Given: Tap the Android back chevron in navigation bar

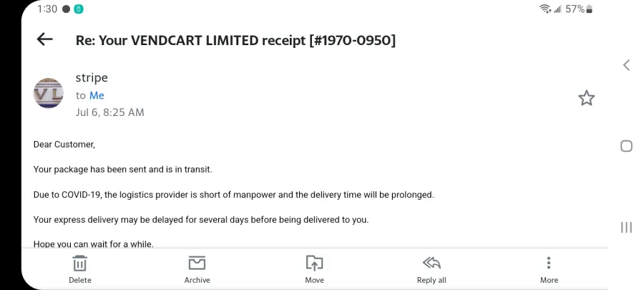Looking at the screenshot, I should 626,65.
